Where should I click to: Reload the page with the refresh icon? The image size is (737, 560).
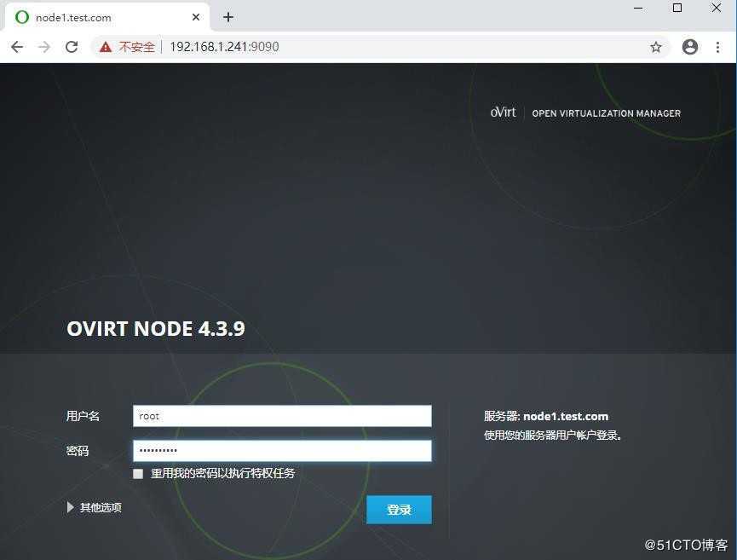click(72, 47)
